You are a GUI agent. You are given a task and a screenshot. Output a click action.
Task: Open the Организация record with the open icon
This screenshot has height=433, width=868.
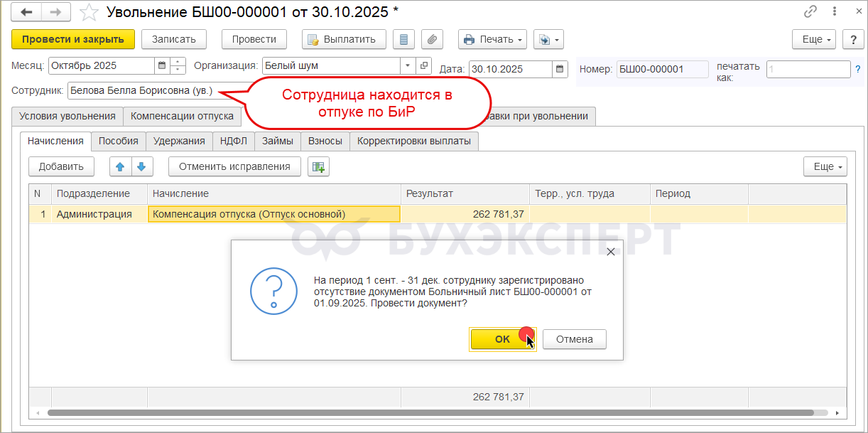pos(424,65)
